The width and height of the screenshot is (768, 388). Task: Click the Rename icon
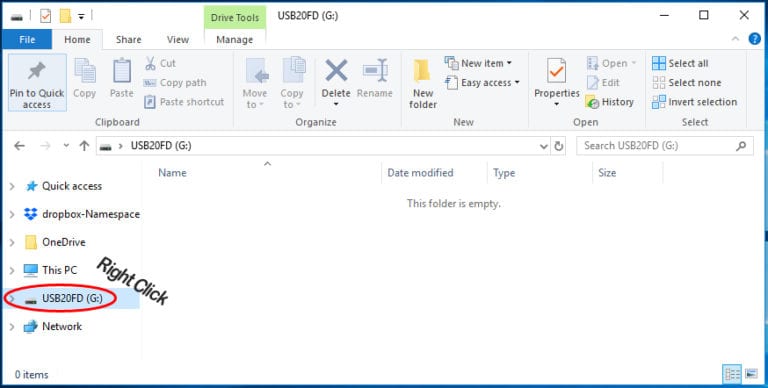[x=375, y=70]
